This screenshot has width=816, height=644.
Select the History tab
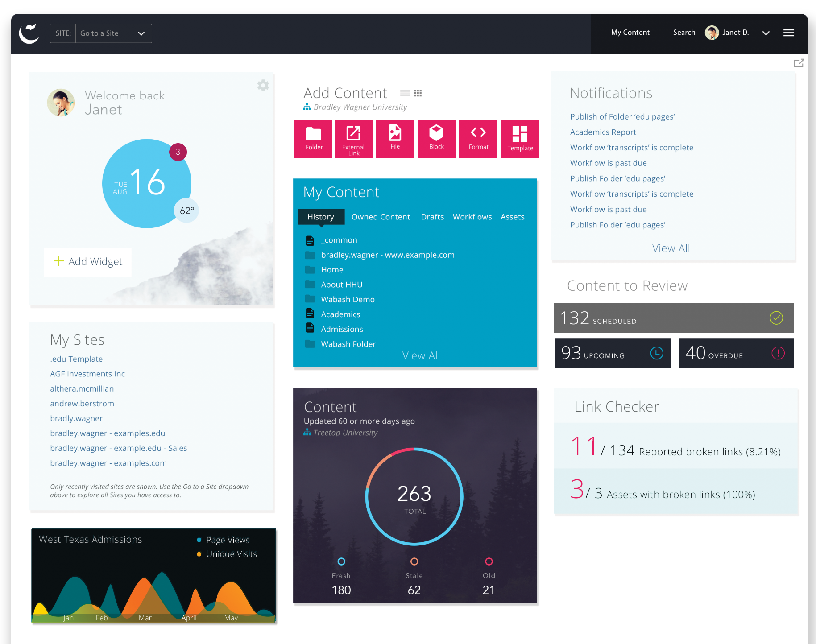click(321, 217)
